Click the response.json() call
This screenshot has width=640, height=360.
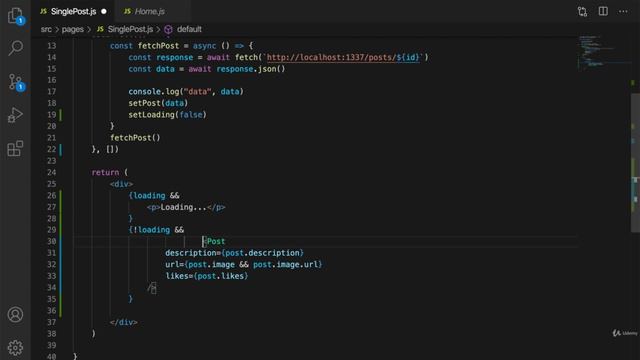251,69
